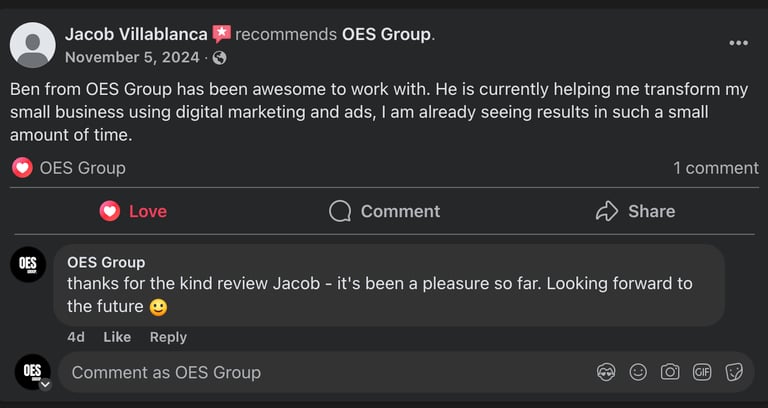Click Jacob's profile picture thumbnail
The height and width of the screenshot is (408, 768).
click(32, 45)
